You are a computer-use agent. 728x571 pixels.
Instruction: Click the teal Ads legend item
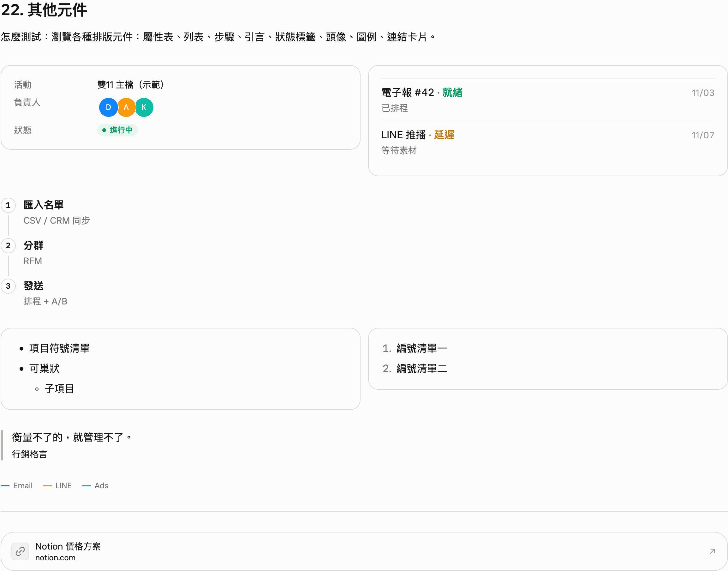point(95,486)
